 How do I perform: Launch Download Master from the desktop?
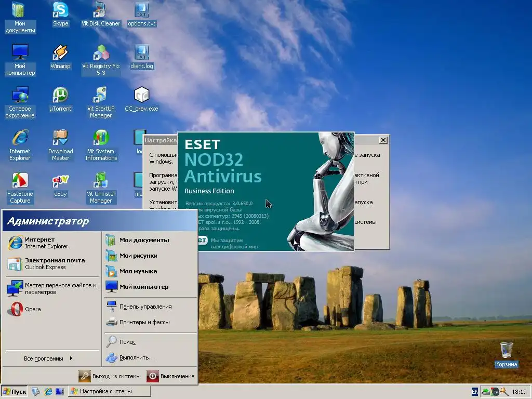tap(60, 145)
